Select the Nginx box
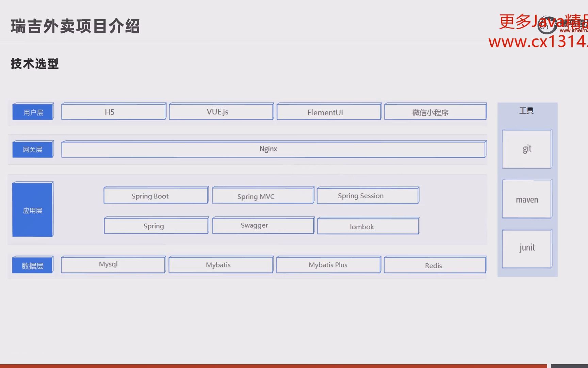Screen dimensions: 588x368 pyautogui.click(x=274, y=149)
